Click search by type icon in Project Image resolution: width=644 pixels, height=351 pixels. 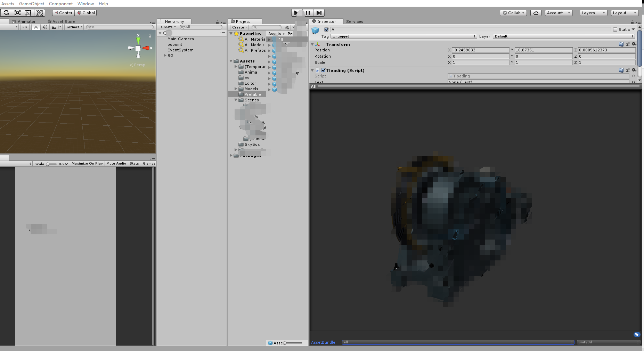pos(287,27)
